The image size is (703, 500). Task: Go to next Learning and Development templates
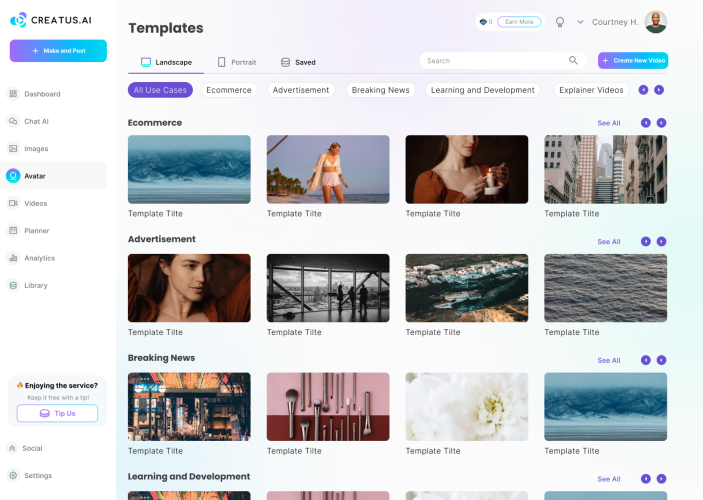(661, 478)
